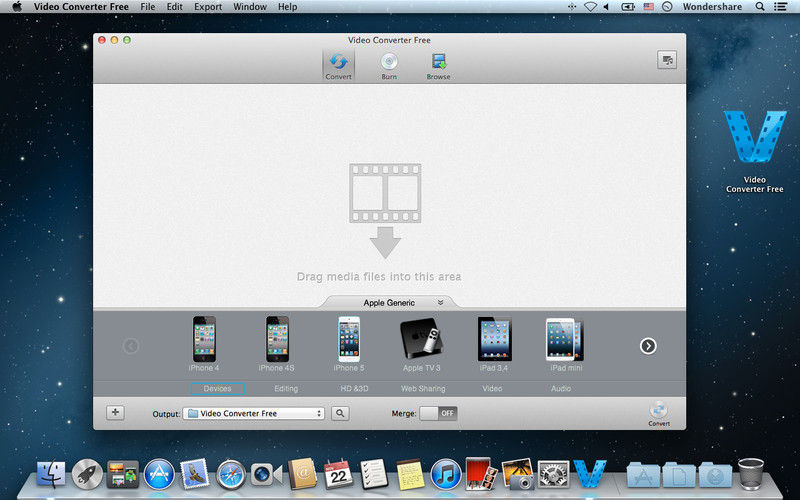Image resolution: width=800 pixels, height=500 pixels.
Task: Open FaceTime from the Dock
Action: (266, 474)
